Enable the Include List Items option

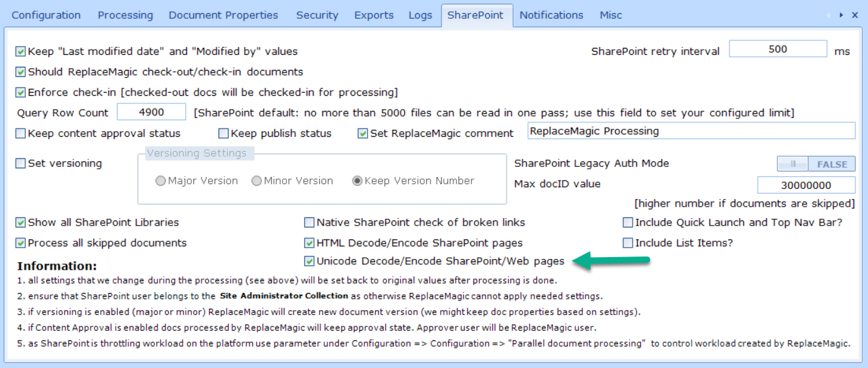click(x=628, y=243)
